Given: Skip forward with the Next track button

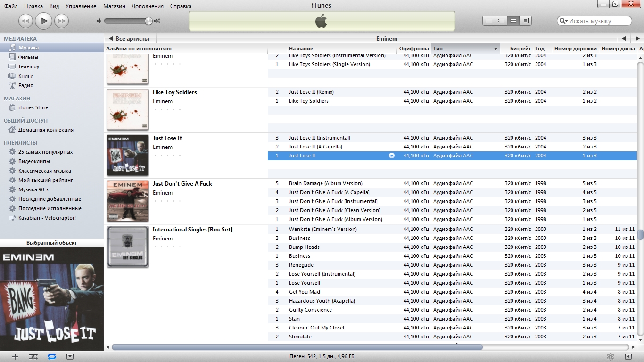Looking at the screenshot, I should (61, 21).
